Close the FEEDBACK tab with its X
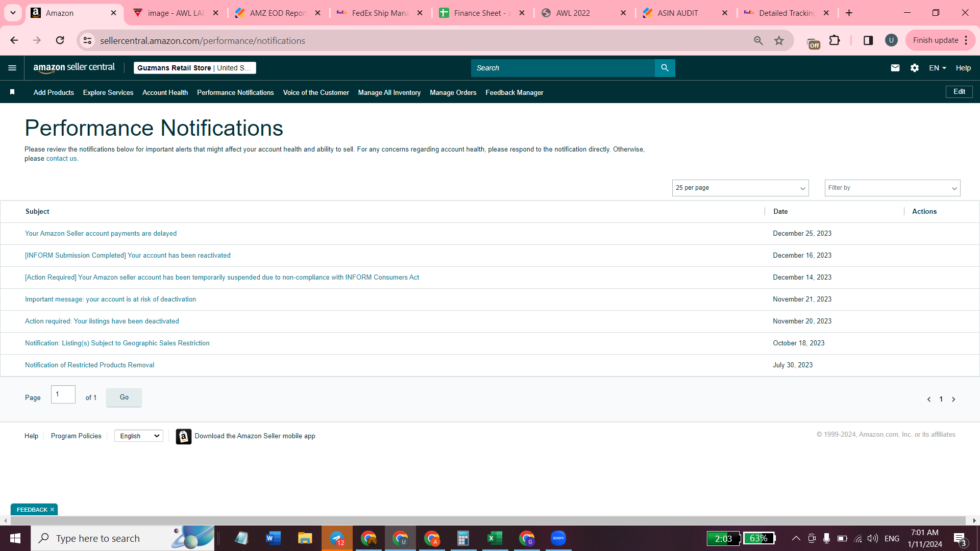 [52, 510]
